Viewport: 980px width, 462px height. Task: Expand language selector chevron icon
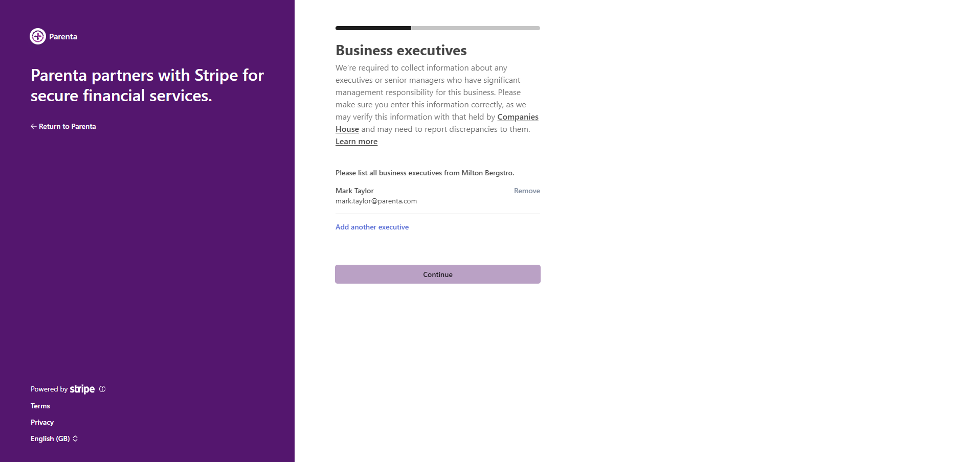pyautogui.click(x=75, y=438)
